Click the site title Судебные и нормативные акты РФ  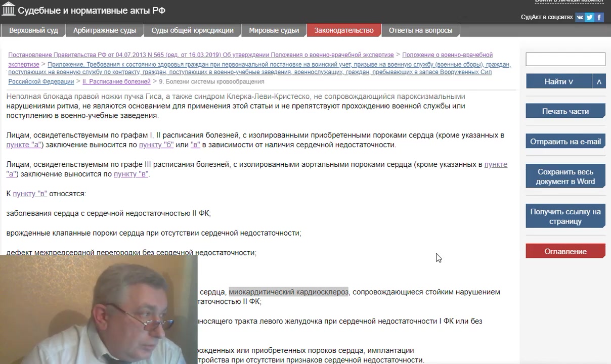[92, 11]
